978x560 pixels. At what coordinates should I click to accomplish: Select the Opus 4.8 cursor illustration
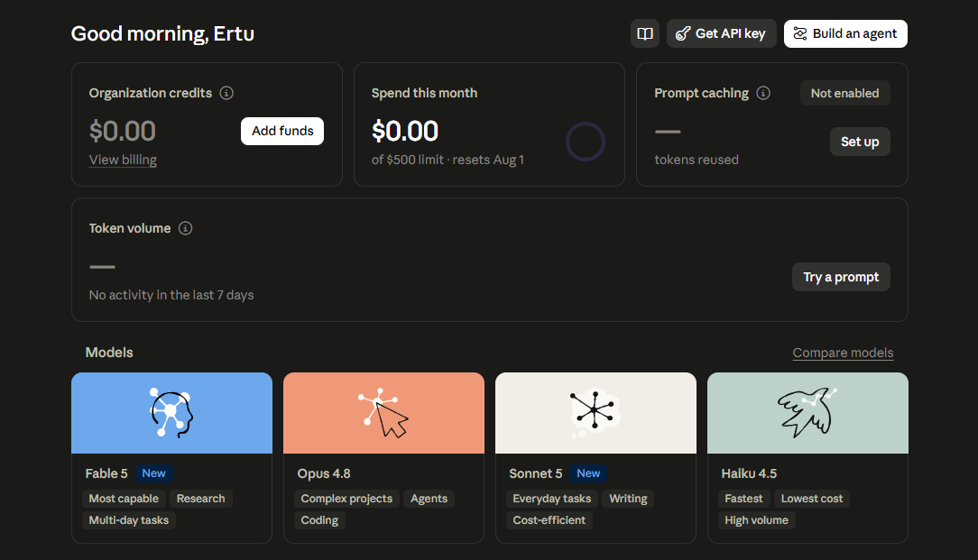(x=383, y=413)
